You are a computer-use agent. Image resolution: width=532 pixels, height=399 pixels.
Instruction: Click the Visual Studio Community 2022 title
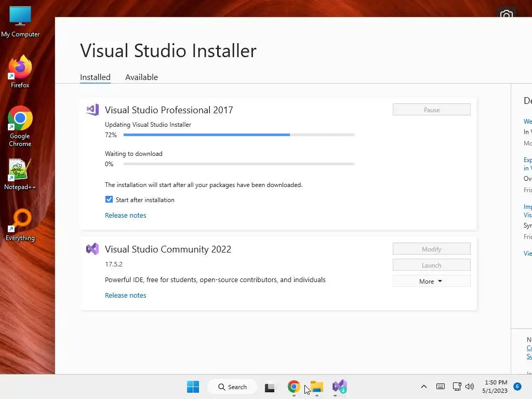tap(168, 249)
